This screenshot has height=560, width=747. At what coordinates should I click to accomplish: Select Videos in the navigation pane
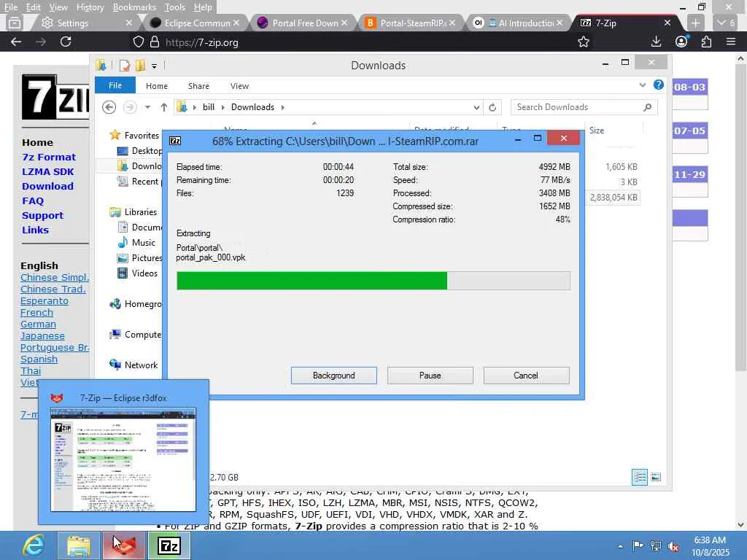(137, 273)
